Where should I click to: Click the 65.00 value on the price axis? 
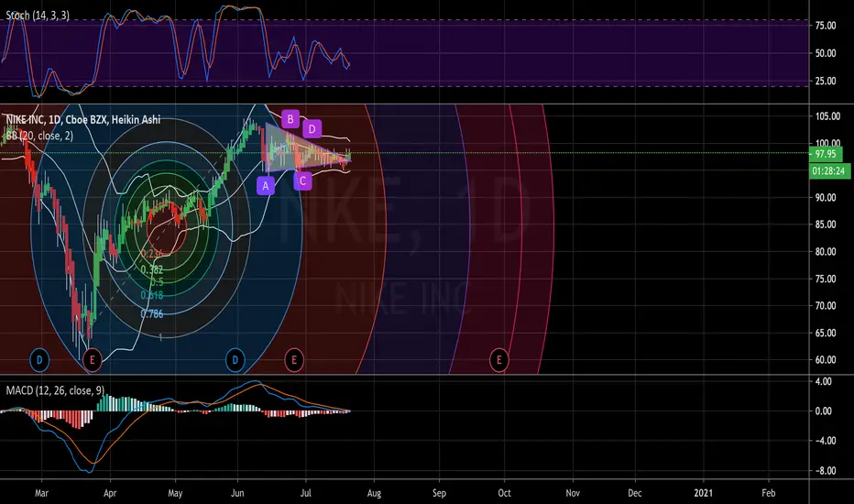coord(826,333)
